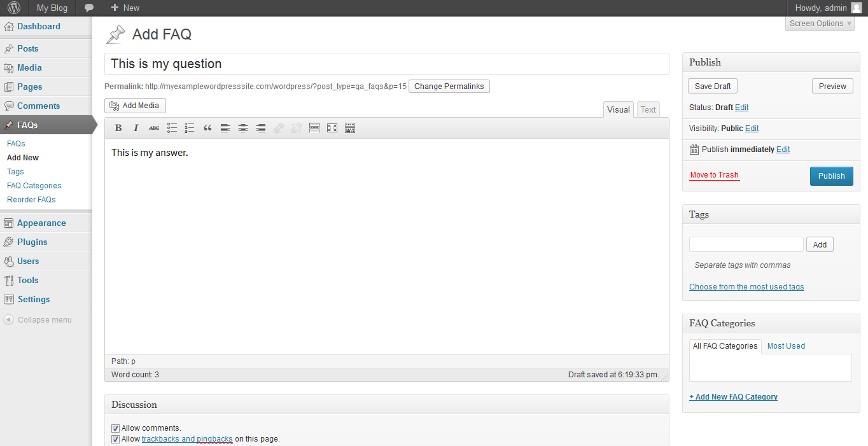Collapse the FAQ Categories box header
The image size is (868, 446).
(x=771, y=323)
